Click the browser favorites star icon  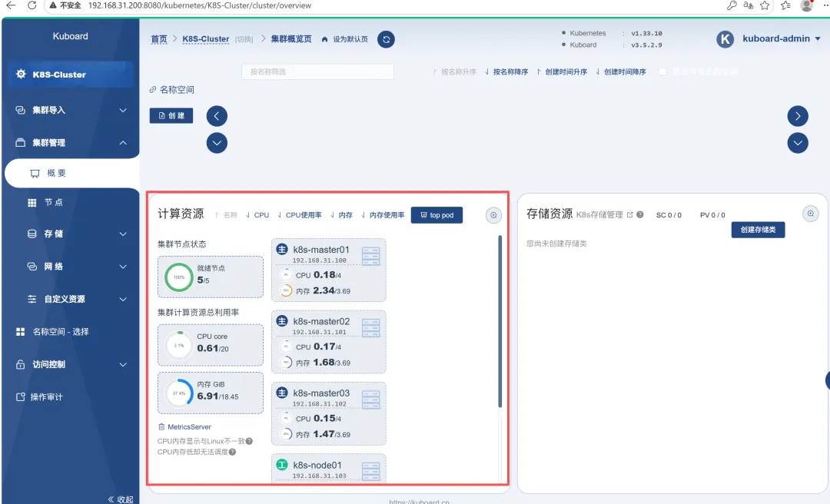point(765,5)
